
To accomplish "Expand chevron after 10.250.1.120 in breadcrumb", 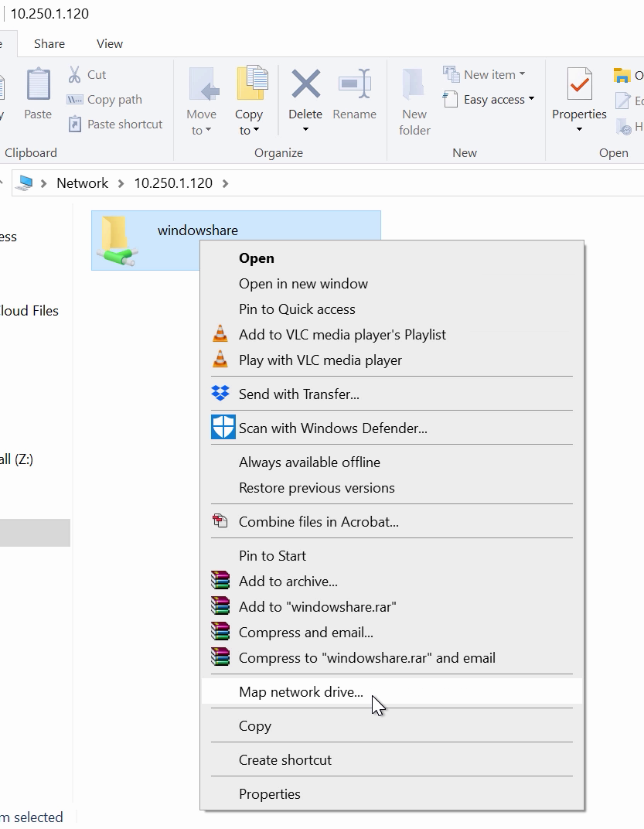I will 226,183.
